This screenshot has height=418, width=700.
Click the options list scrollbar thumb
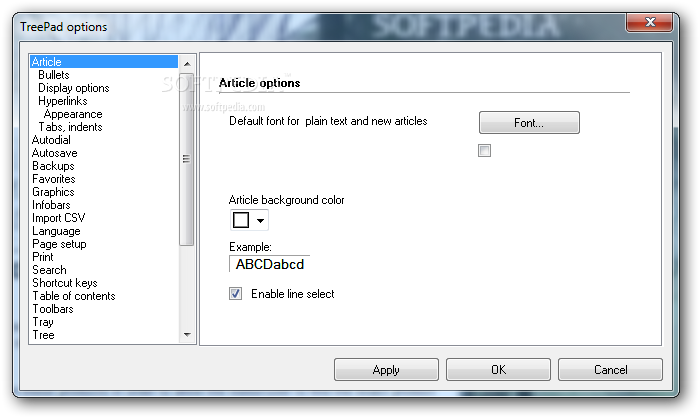click(x=187, y=159)
